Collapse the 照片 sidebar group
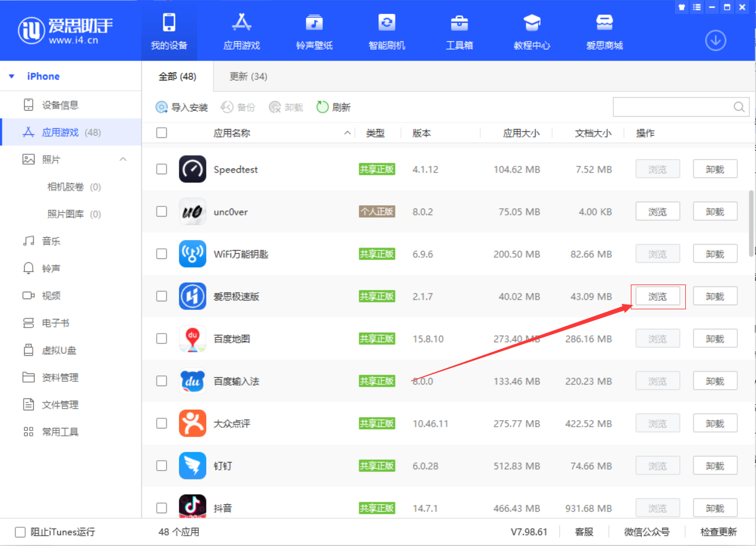 [x=123, y=159]
